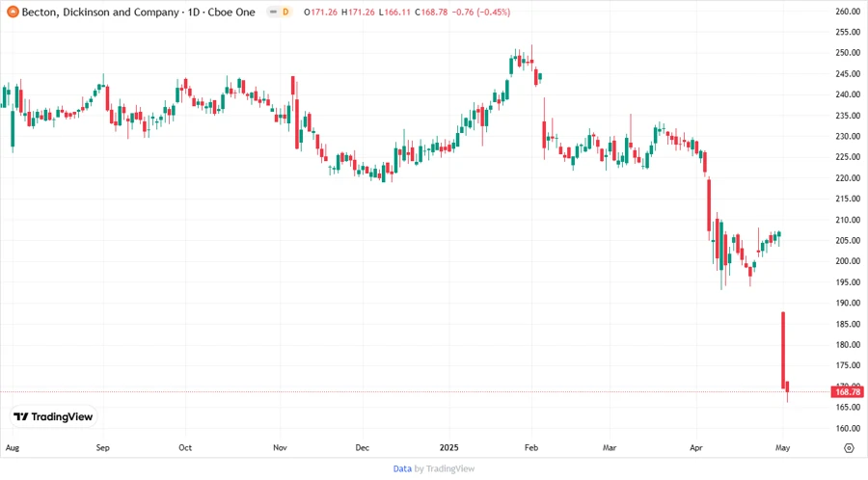Viewport: 868px width, 480px height.
Task: Click the high value H171.26
Action: 358,12
